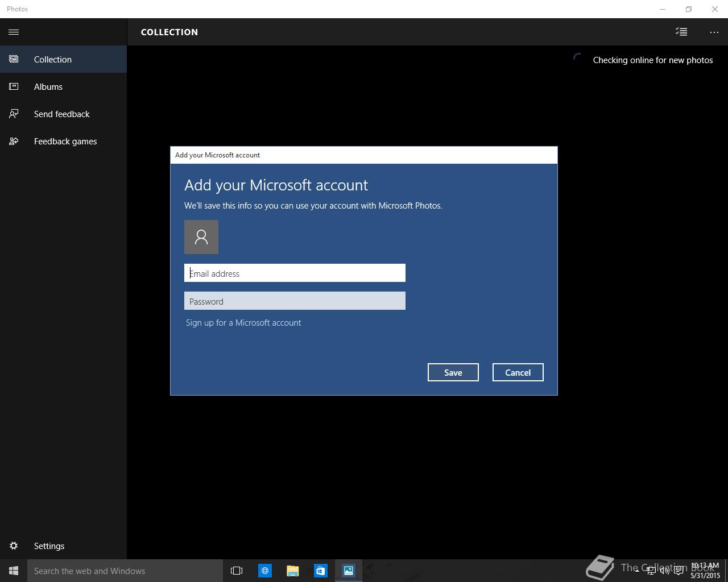Open the Store from the taskbar

[x=321, y=571]
